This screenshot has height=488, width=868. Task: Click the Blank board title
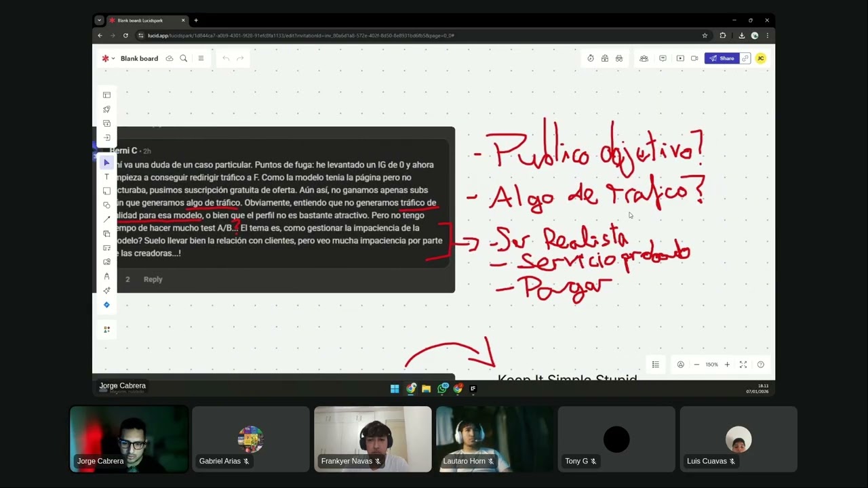139,58
